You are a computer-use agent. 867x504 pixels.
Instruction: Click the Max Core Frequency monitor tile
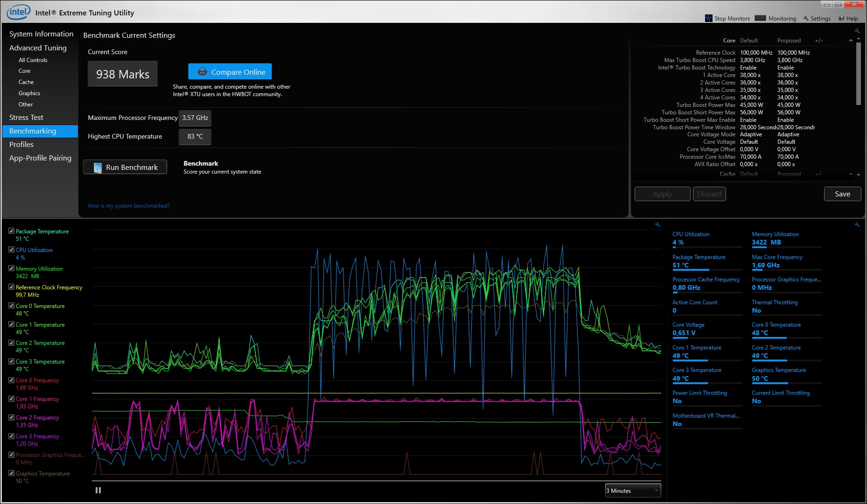coord(787,262)
